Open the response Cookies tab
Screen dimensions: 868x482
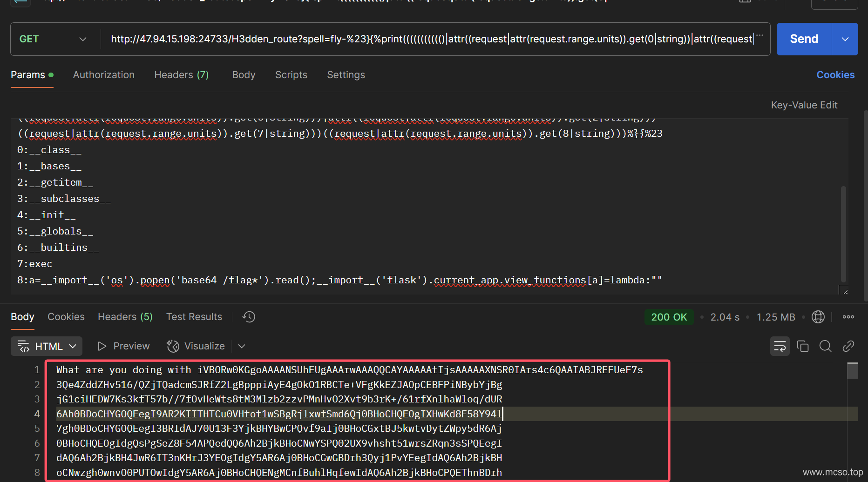(x=66, y=317)
